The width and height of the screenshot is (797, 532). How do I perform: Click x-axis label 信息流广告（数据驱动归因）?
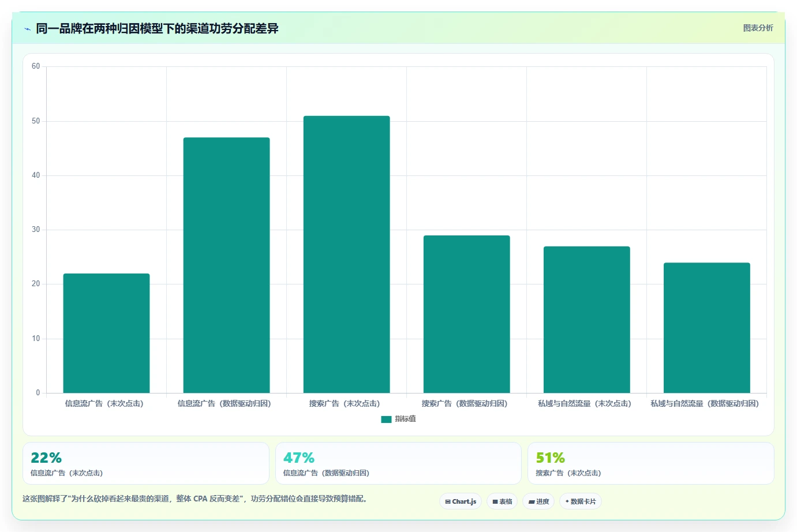point(224,403)
